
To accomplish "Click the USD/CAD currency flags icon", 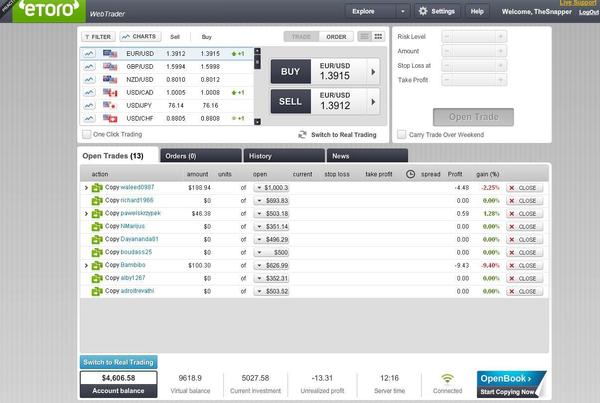I will click(x=110, y=93).
